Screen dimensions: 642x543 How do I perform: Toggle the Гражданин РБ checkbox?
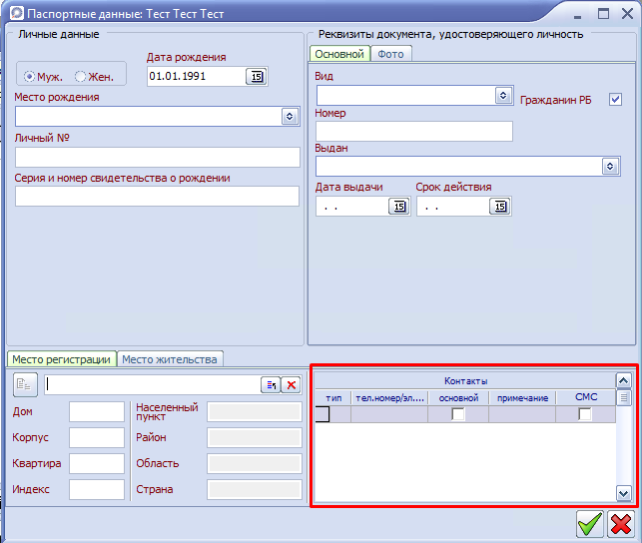615,100
